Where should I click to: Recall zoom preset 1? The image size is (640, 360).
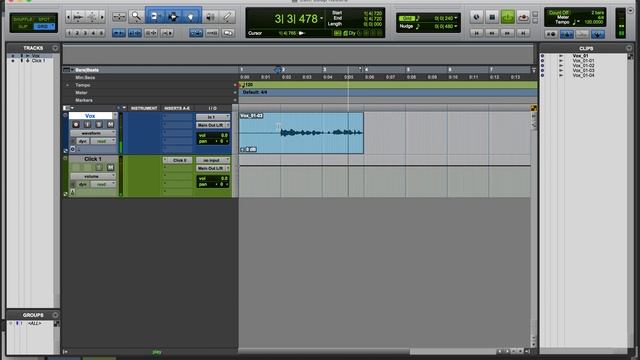pyautogui.click(x=69, y=33)
